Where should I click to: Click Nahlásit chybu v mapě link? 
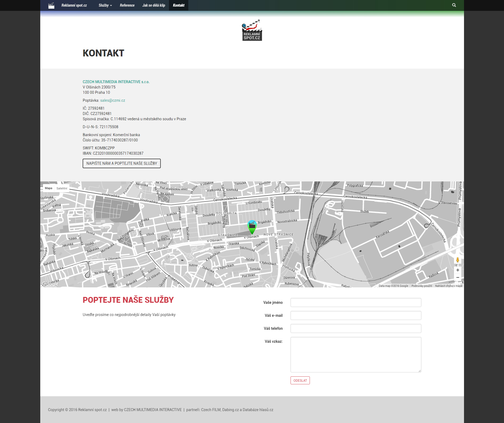[449, 286]
